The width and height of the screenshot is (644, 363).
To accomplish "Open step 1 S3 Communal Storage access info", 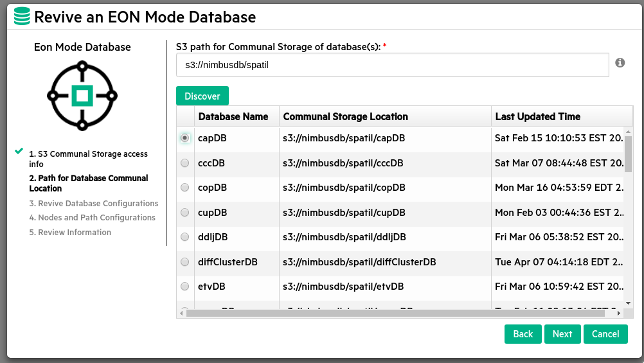I will click(88, 159).
